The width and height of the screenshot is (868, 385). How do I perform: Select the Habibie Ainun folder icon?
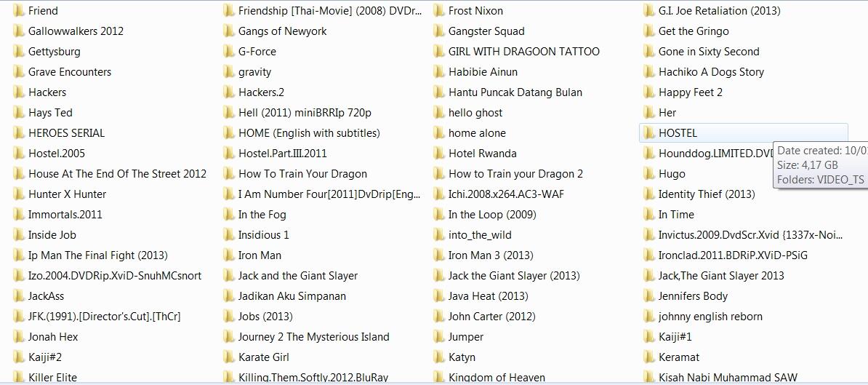[439, 72]
